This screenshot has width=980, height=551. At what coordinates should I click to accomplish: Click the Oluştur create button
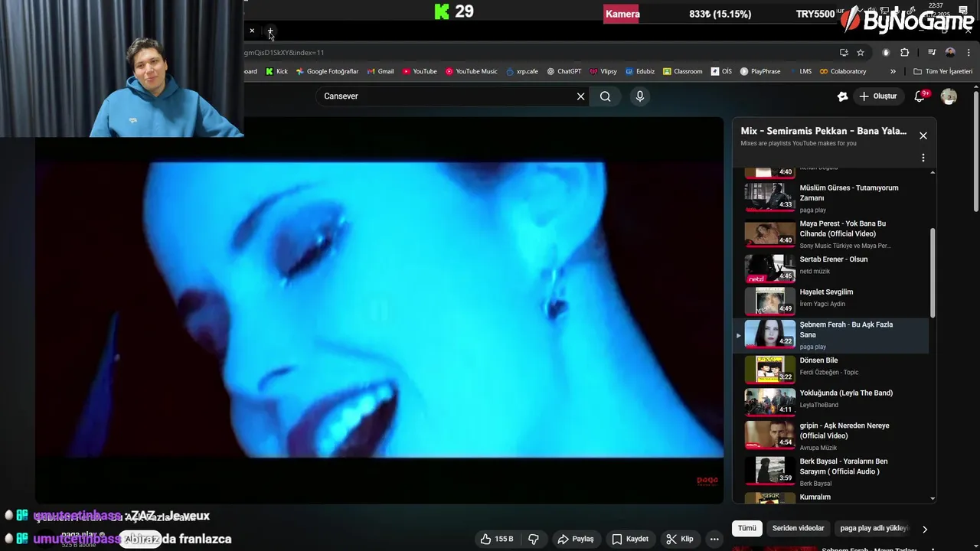tap(878, 96)
